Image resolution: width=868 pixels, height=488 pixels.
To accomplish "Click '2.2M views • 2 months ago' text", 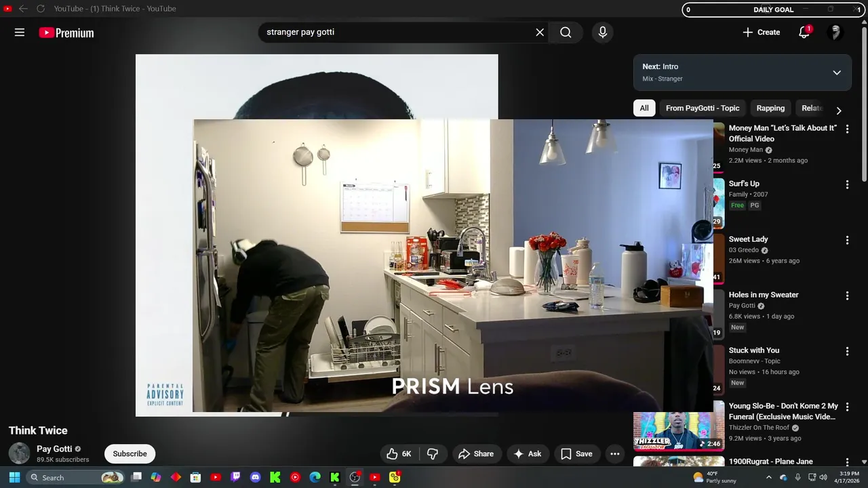I will [768, 161].
